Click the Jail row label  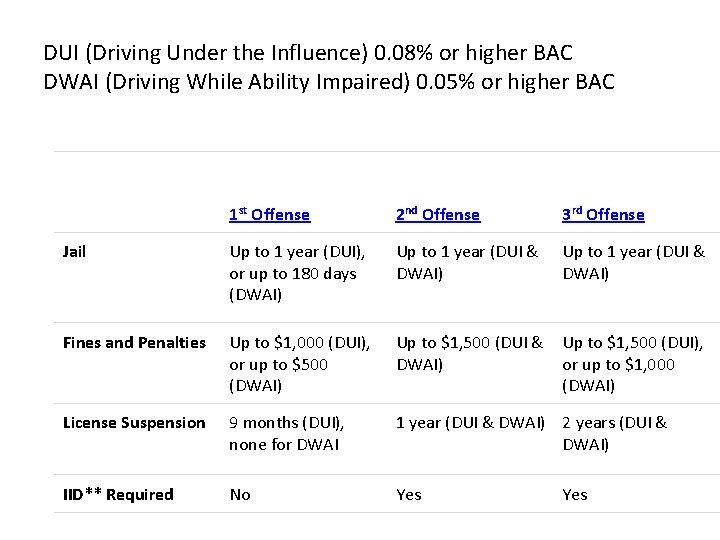[74, 252]
